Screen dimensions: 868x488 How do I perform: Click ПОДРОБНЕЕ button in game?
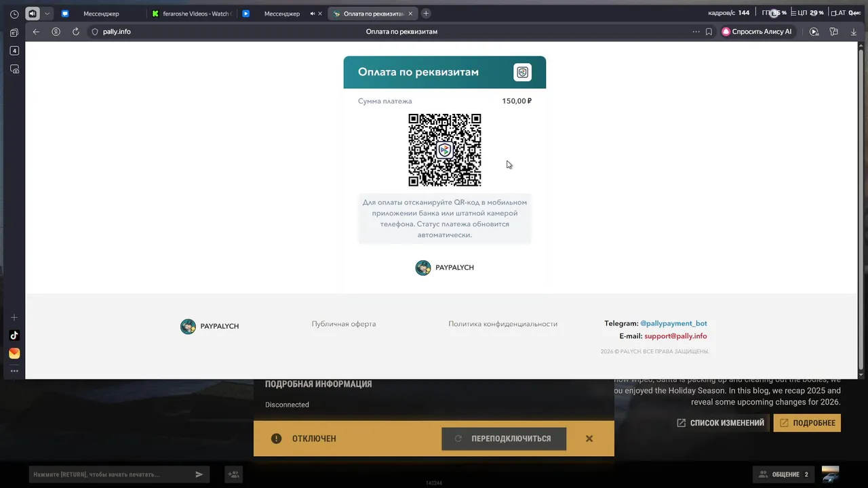pyautogui.click(x=807, y=423)
